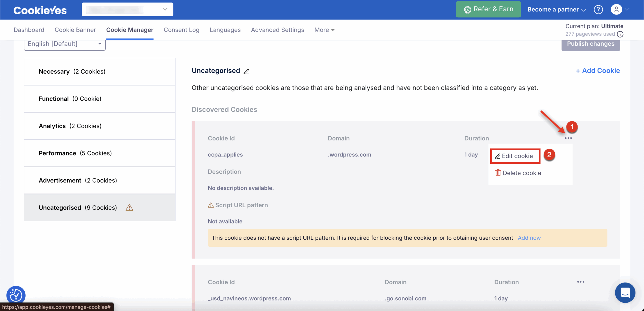The image size is (644, 311).
Task: Click the pageviews info icon
Action: point(620,34)
